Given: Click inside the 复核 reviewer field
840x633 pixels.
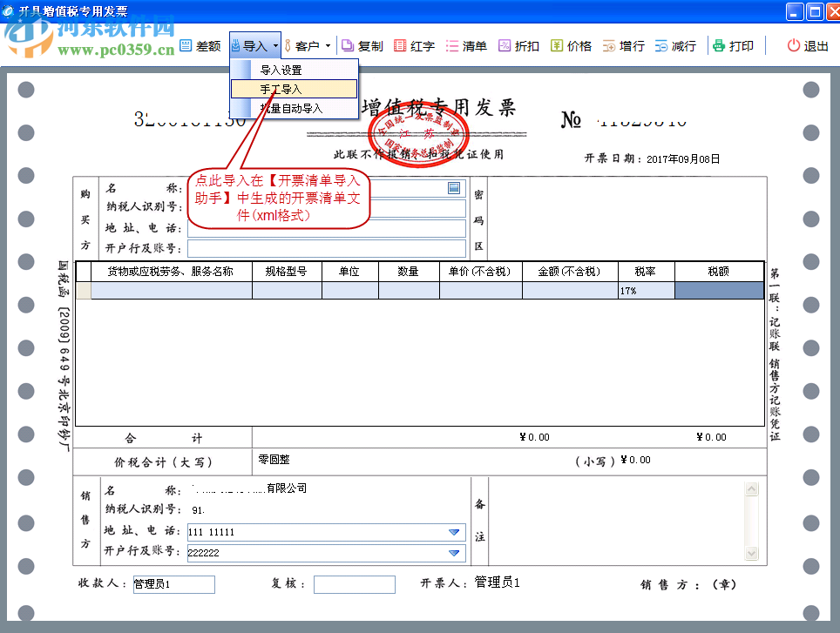Looking at the screenshot, I should (x=353, y=584).
